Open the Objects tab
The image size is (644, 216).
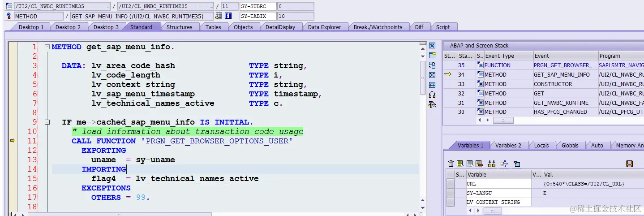(x=243, y=27)
